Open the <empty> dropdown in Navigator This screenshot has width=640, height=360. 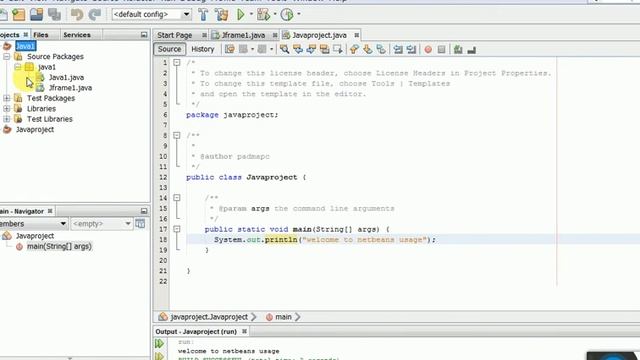tap(101, 224)
